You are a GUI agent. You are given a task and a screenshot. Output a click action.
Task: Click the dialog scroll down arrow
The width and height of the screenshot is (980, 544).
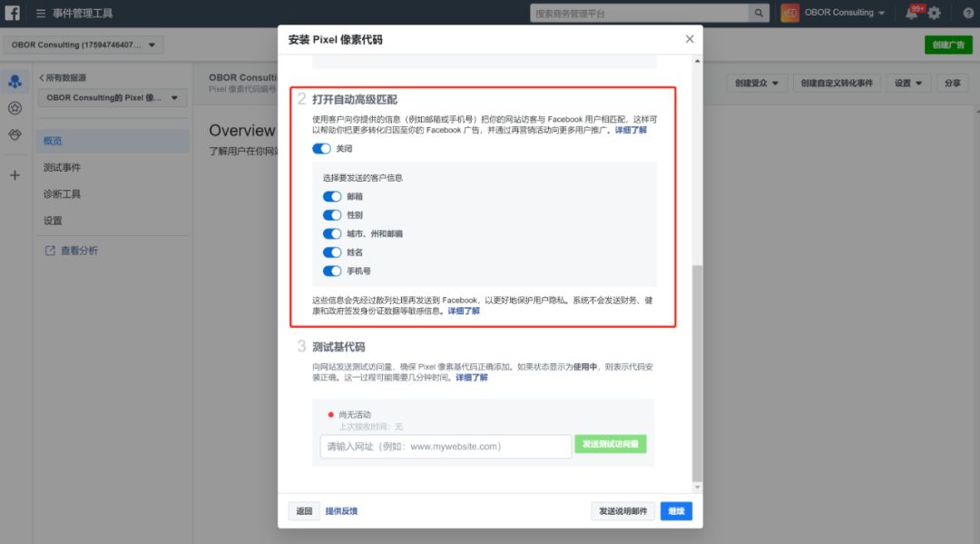pyautogui.click(x=698, y=487)
